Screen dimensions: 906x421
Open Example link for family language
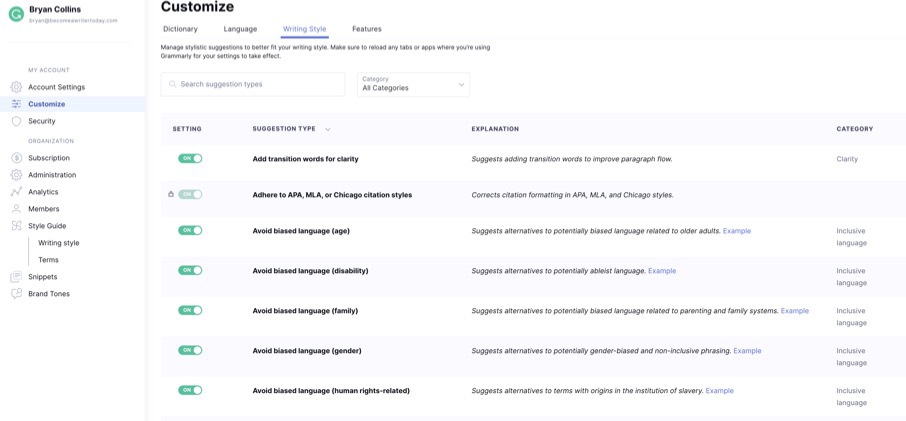click(x=794, y=311)
